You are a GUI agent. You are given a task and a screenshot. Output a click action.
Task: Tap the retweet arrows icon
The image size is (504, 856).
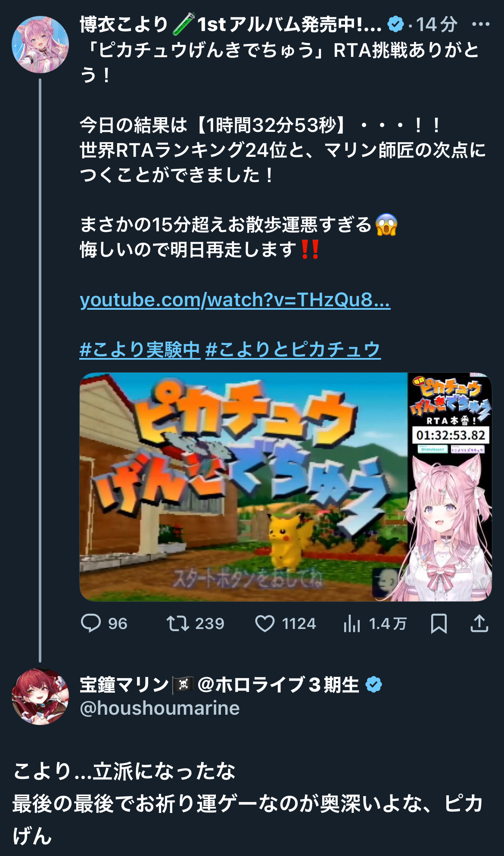177,623
